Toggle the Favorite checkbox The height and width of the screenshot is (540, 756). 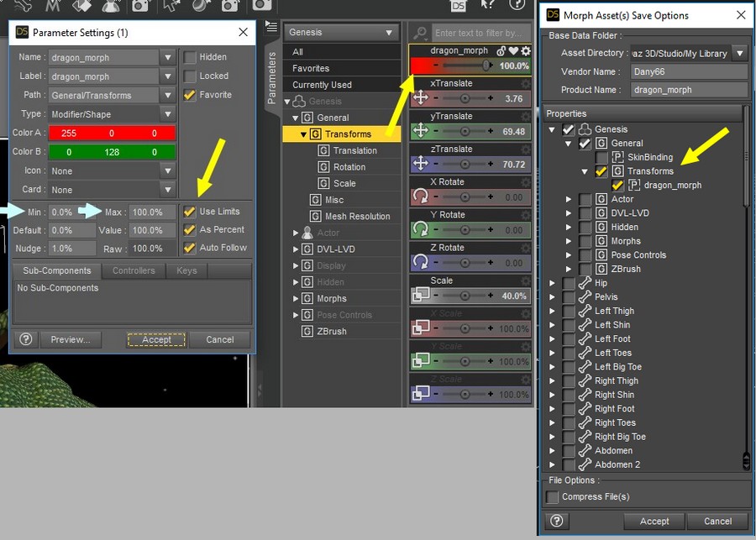pyautogui.click(x=190, y=95)
